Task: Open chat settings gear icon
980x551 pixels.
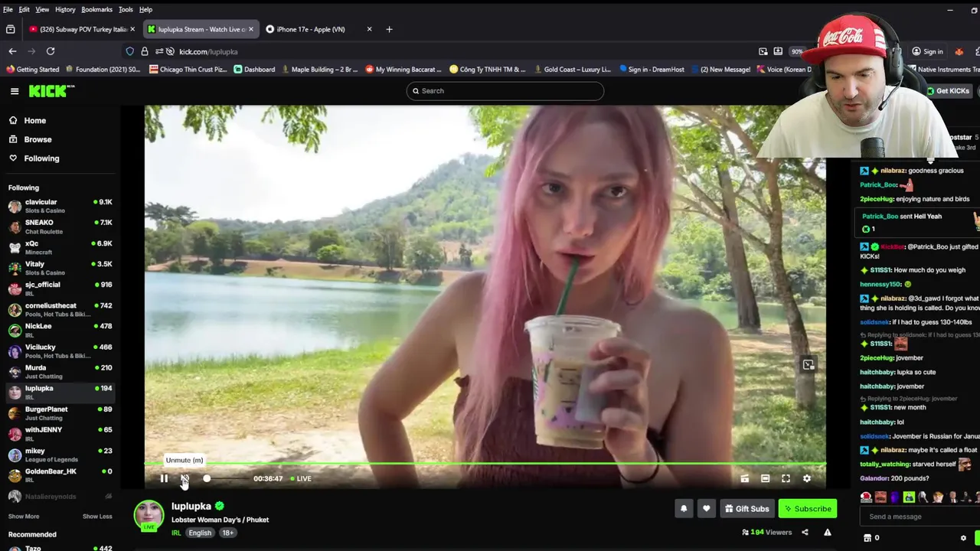Action: [963, 538]
